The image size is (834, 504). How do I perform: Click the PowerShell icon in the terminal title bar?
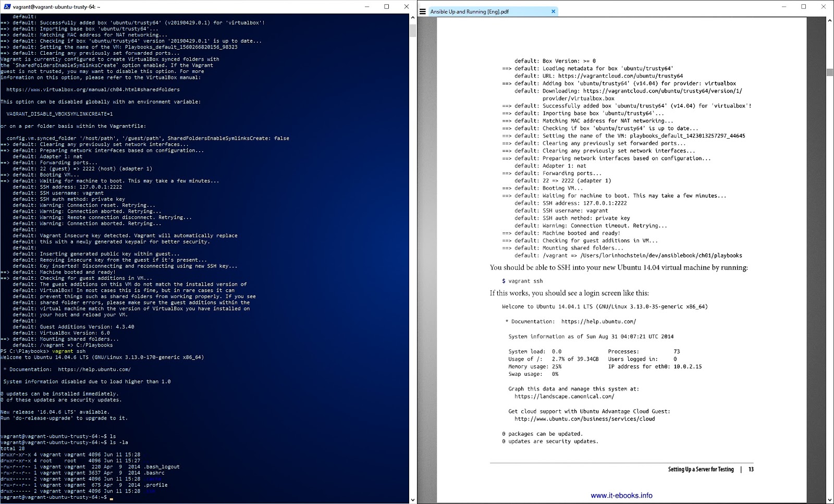click(x=7, y=7)
